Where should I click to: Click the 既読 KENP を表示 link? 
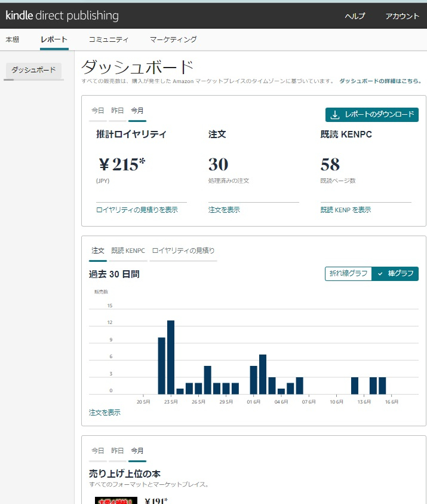[345, 210]
